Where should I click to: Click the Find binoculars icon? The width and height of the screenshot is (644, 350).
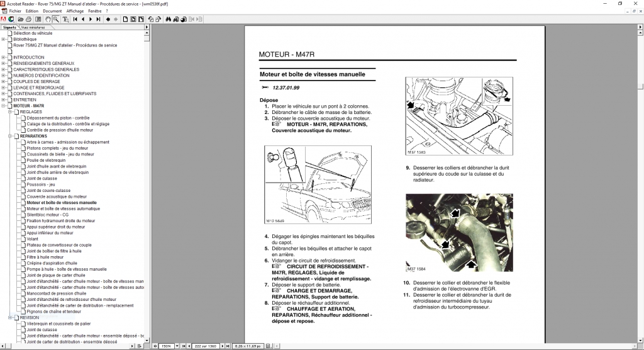[169, 20]
